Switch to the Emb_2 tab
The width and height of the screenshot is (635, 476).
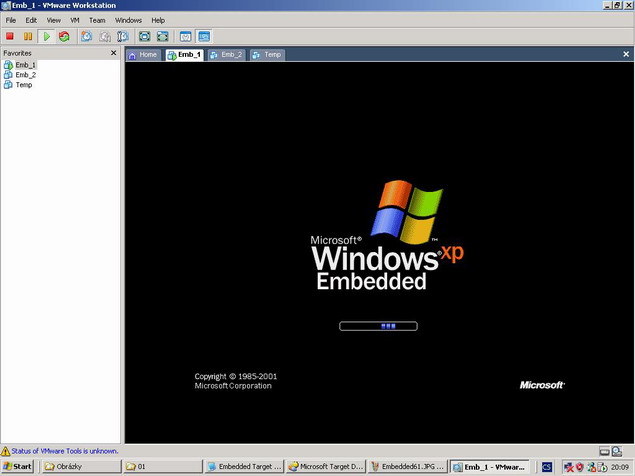point(226,55)
